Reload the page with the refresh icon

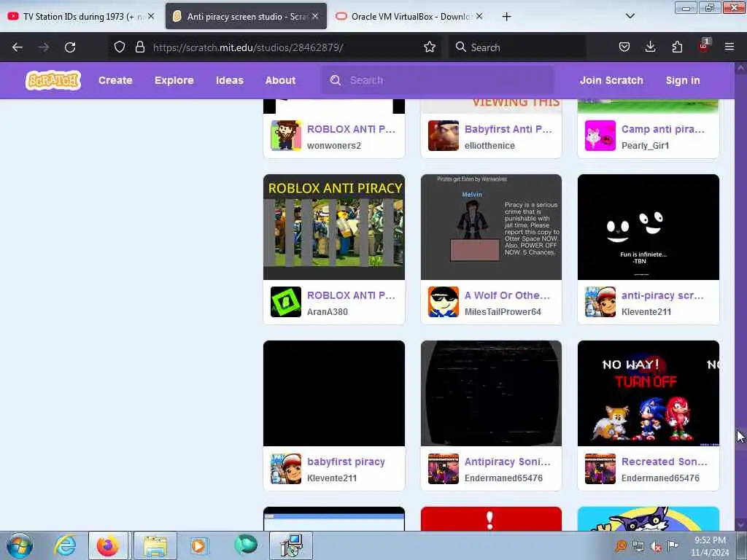(x=70, y=47)
